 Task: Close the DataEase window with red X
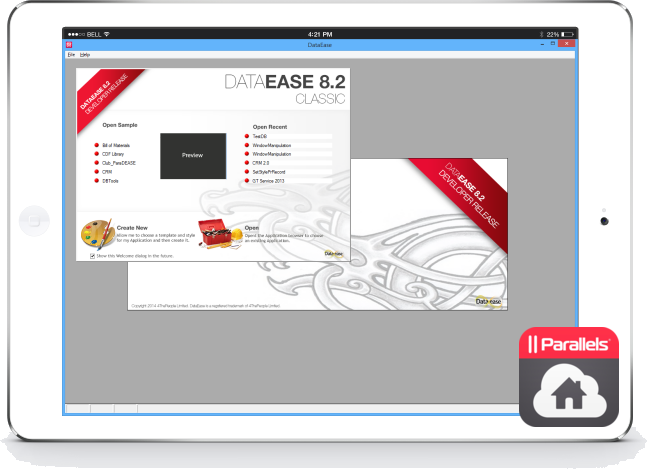click(x=567, y=44)
